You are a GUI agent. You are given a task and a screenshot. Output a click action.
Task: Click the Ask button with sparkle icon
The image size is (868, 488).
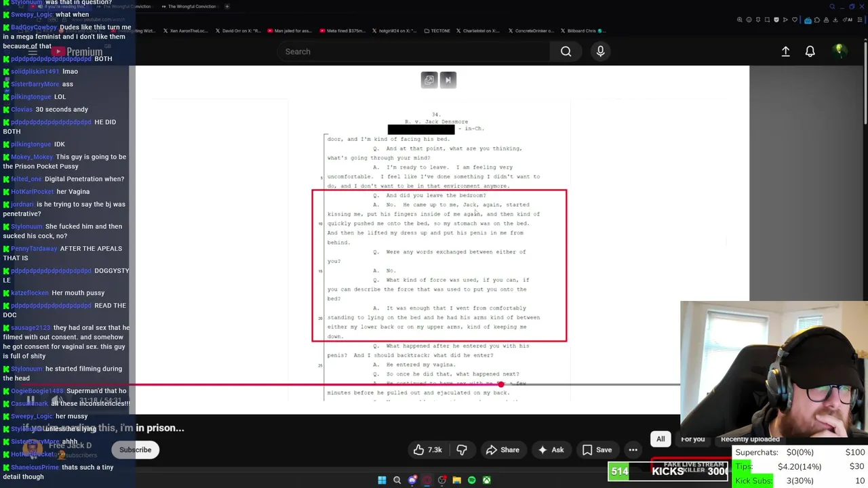(551, 450)
